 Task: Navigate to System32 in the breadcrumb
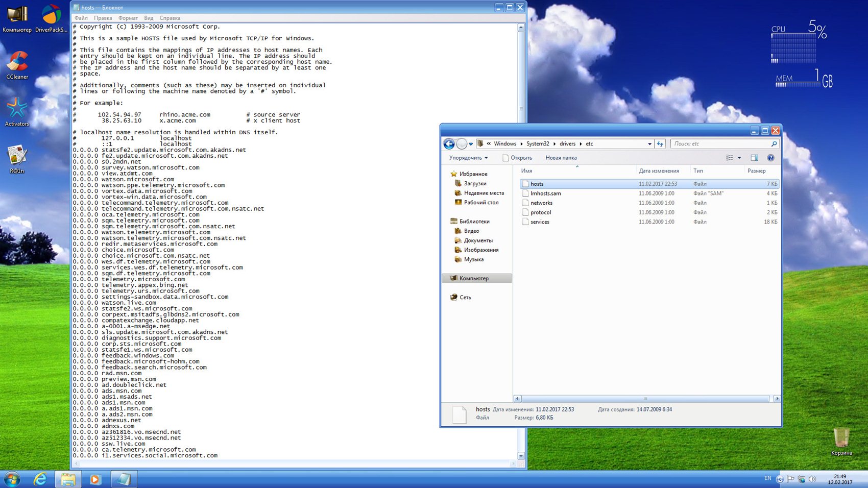538,144
